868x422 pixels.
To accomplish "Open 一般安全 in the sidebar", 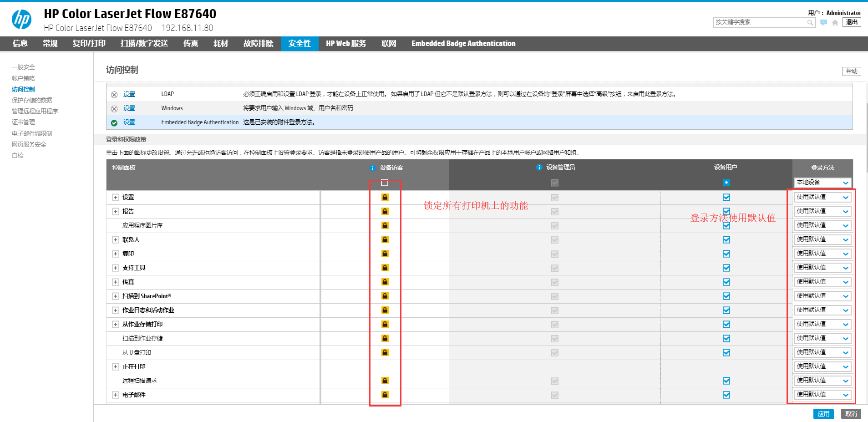I will click(x=23, y=67).
